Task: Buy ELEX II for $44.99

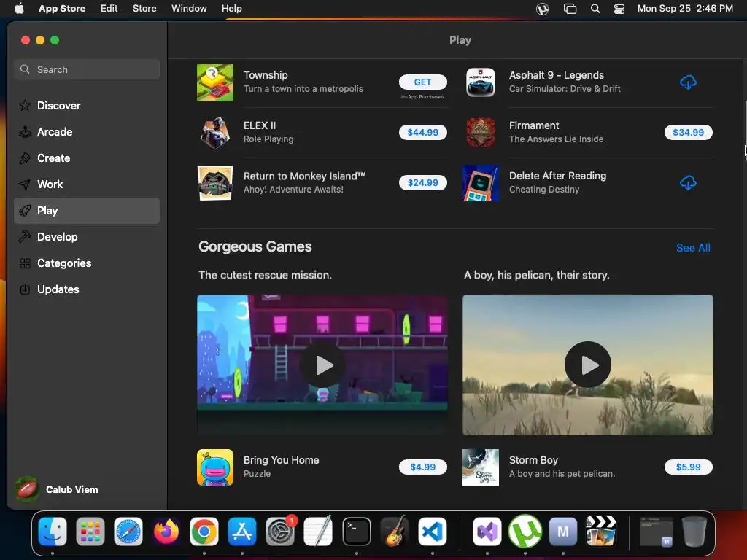Action: [x=422, y=133]
